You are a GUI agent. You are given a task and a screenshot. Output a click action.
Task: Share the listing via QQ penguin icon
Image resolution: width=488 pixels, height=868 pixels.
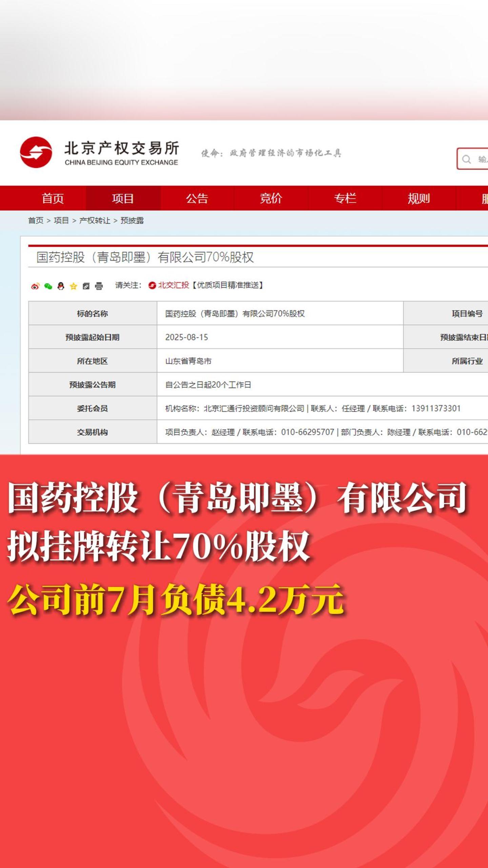click(x=61, y=286)
